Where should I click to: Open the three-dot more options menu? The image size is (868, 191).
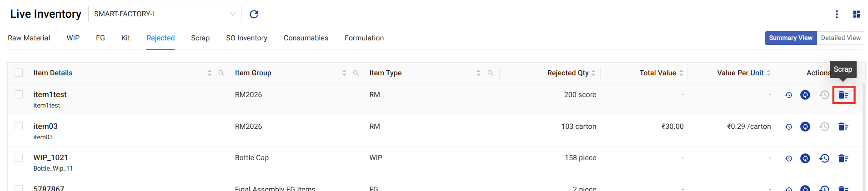tap(837, 14)
